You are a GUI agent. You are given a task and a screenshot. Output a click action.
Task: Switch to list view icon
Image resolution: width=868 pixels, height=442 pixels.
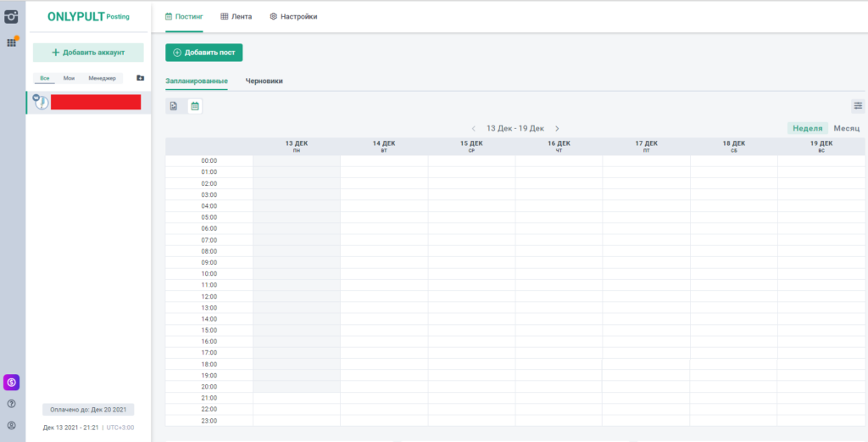[173, 106]
